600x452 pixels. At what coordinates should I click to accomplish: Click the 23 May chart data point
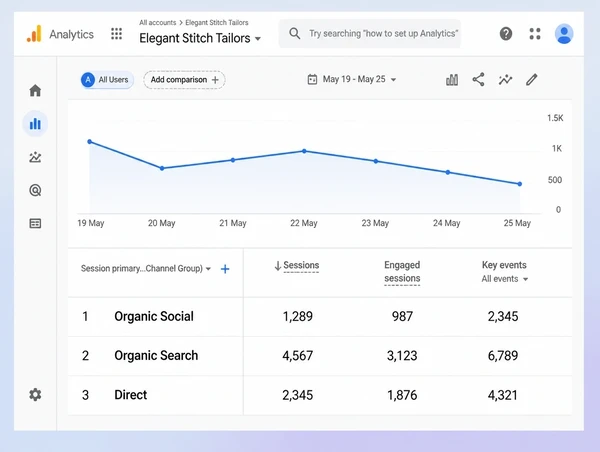click(376, 161)
